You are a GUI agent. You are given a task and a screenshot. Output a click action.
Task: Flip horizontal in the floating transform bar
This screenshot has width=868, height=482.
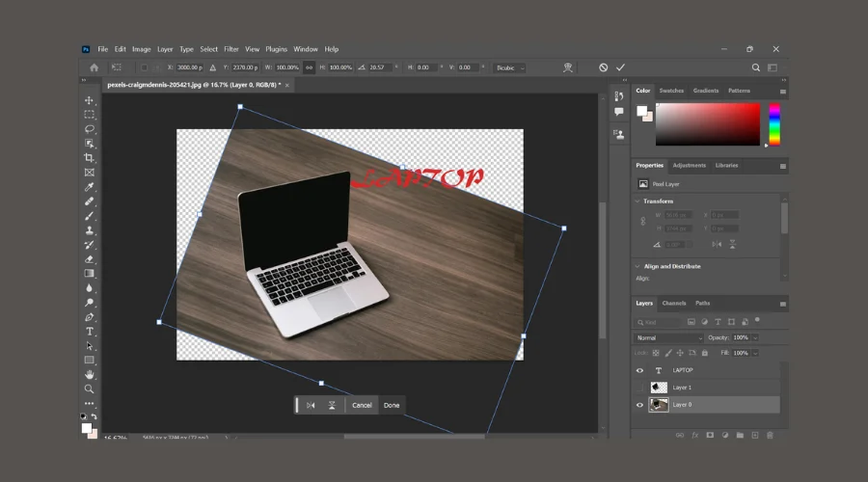tap(311, 405)
